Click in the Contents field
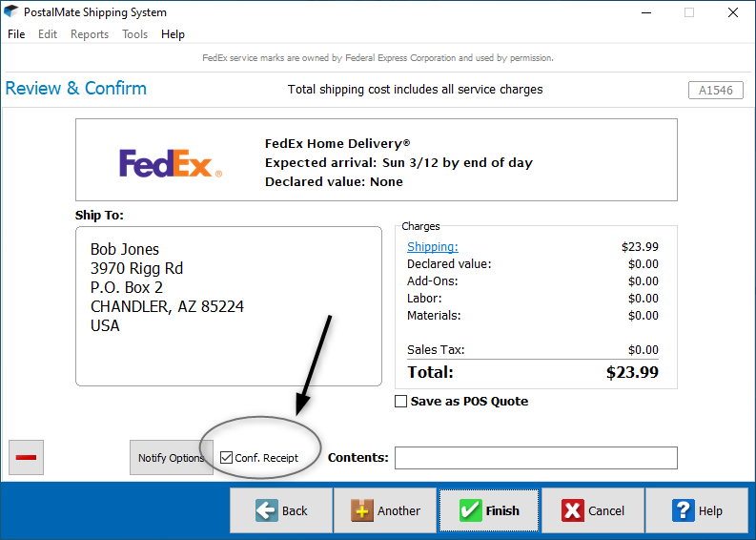Viewport: 756px width, 540px height. [x=536, y=458]
